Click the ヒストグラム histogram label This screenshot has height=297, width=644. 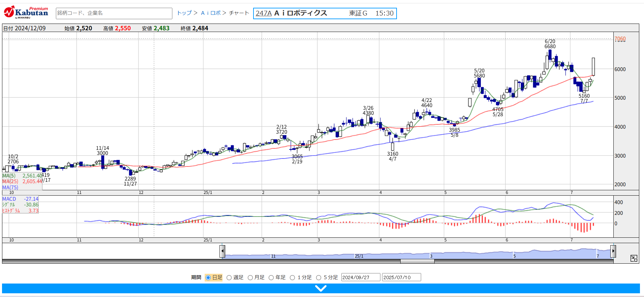[11, 211]
